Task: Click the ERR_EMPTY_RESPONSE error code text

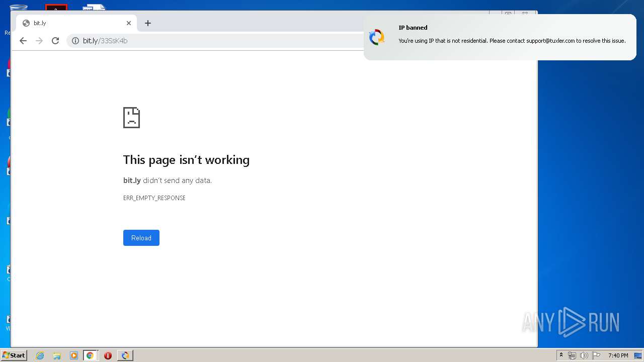Action: 154,198
